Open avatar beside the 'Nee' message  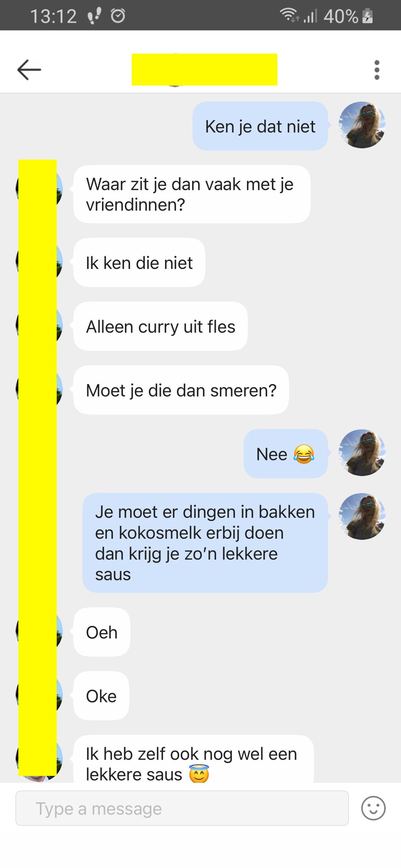[362, 453]
